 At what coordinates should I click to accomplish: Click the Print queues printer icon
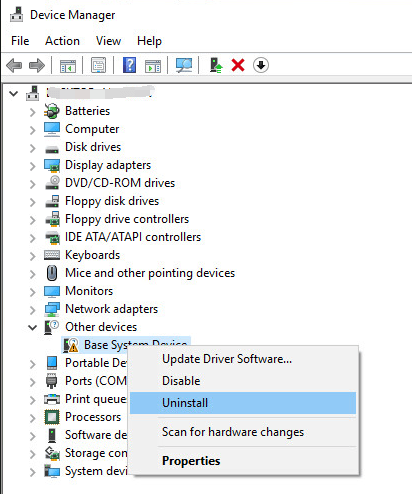coord(52,399)
